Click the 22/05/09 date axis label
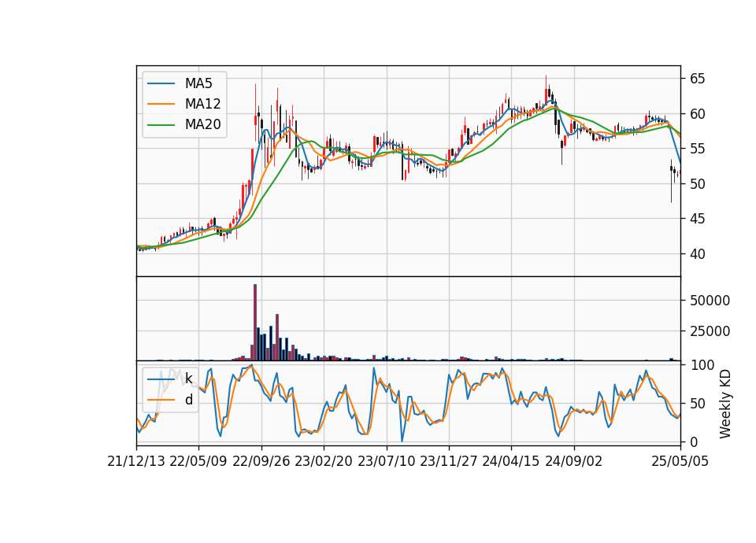Image resolution: width=756 pixels, height=543 pixels. pos(198,461)
